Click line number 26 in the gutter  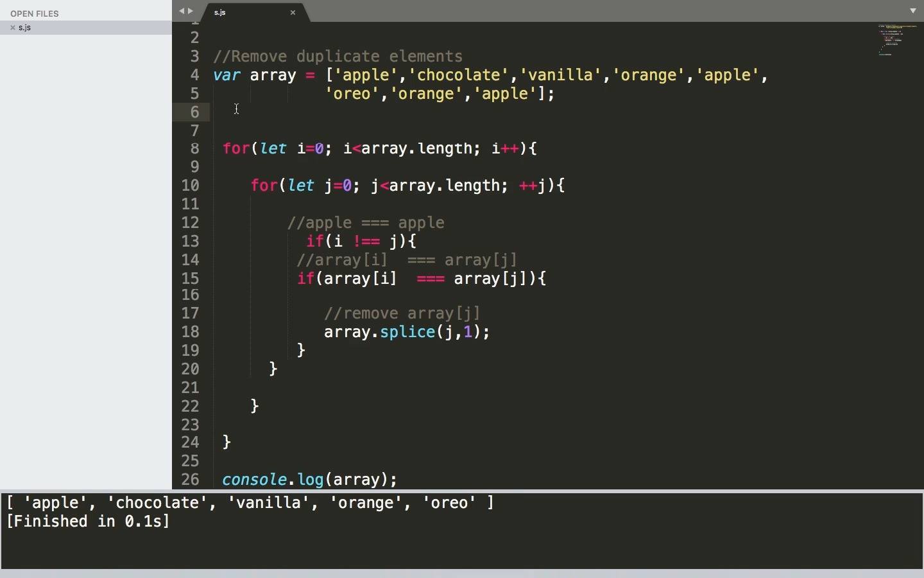click(190, 480)
